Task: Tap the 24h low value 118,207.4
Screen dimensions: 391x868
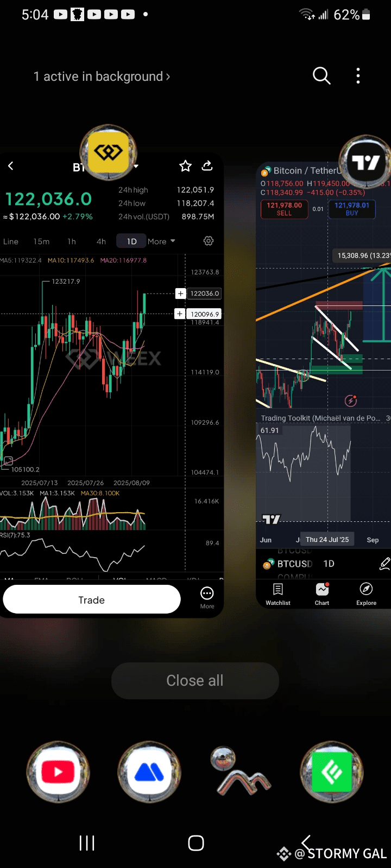Action: 195,203
